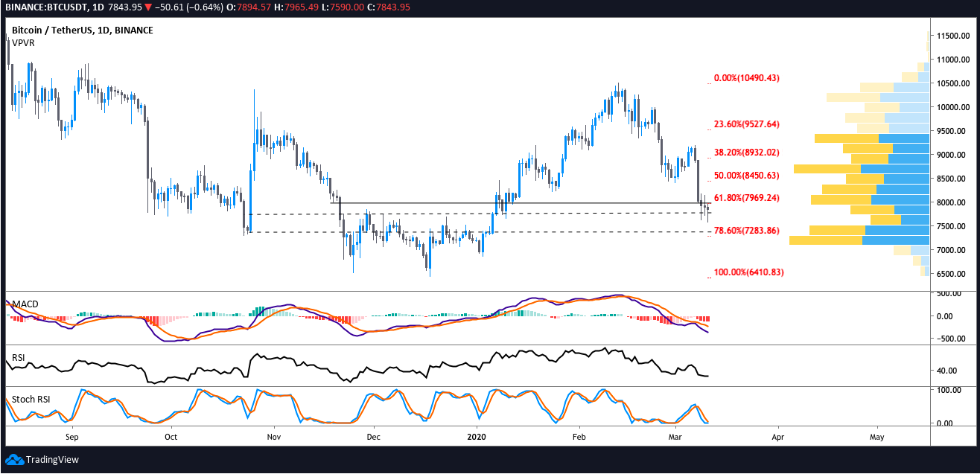Select the solid horizontal line near 7969

pyautogui.click(x=519, y=203)
